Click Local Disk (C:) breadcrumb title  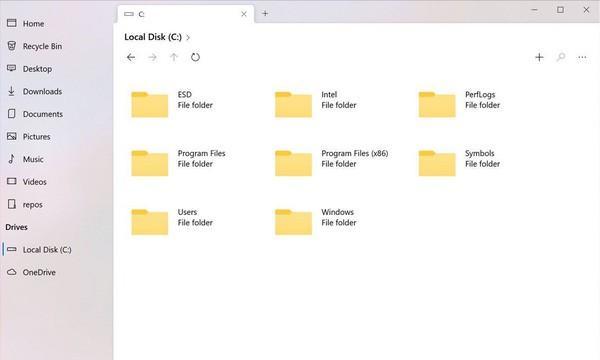click(x=153, y=37)
